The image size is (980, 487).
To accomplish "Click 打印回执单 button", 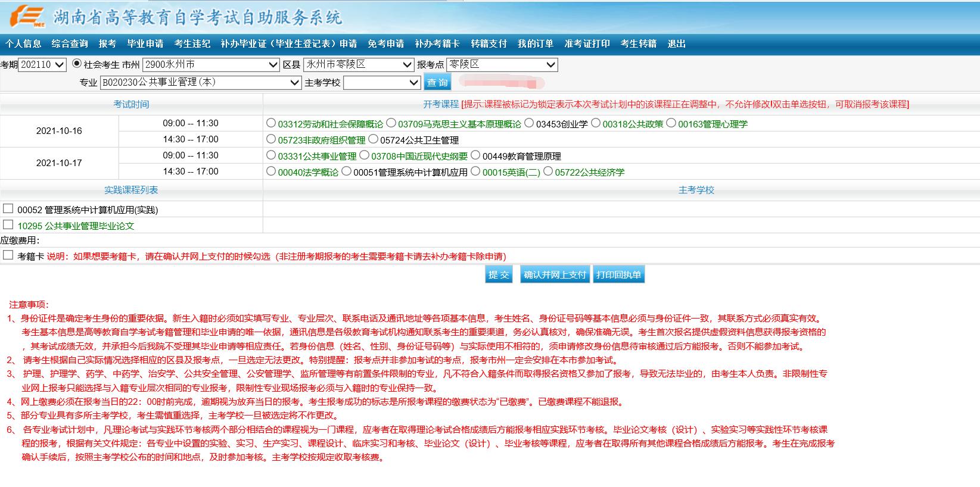I will (x=618, y=274).
